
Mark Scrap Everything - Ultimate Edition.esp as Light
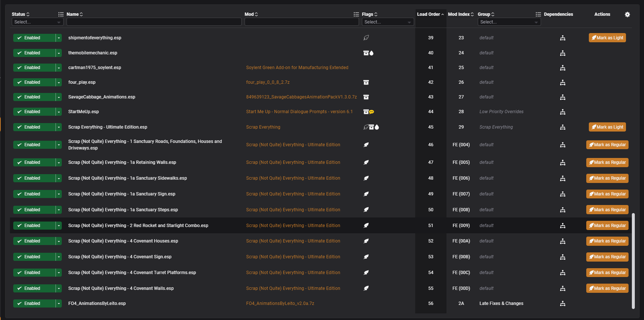pos(607,127)
